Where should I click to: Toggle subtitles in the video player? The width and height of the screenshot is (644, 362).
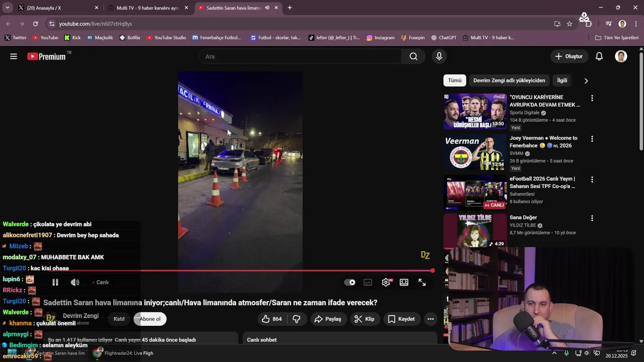click(368, 283)
